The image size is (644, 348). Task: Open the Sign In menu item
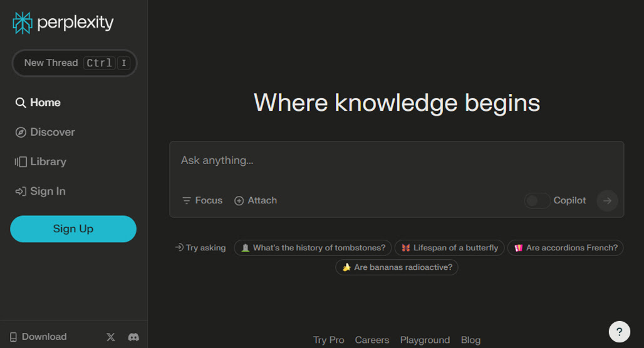coord(40,192)
